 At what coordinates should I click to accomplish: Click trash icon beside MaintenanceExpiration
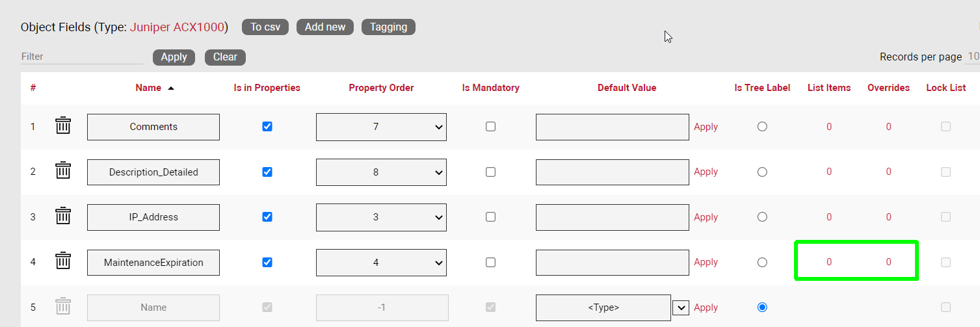click(x=62, y=262)
